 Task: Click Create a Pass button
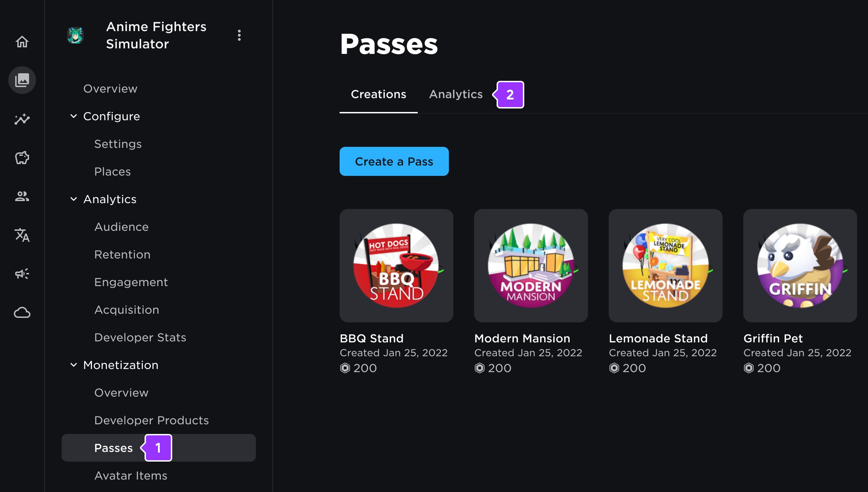click(x=394, y=161)
